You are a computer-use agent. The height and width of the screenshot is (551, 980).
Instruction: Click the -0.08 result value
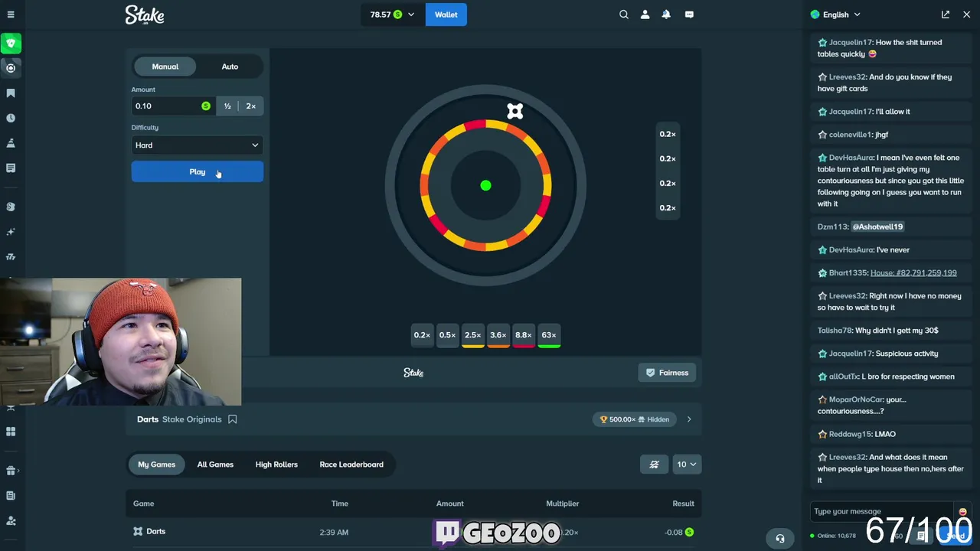(x=674, y=532)
